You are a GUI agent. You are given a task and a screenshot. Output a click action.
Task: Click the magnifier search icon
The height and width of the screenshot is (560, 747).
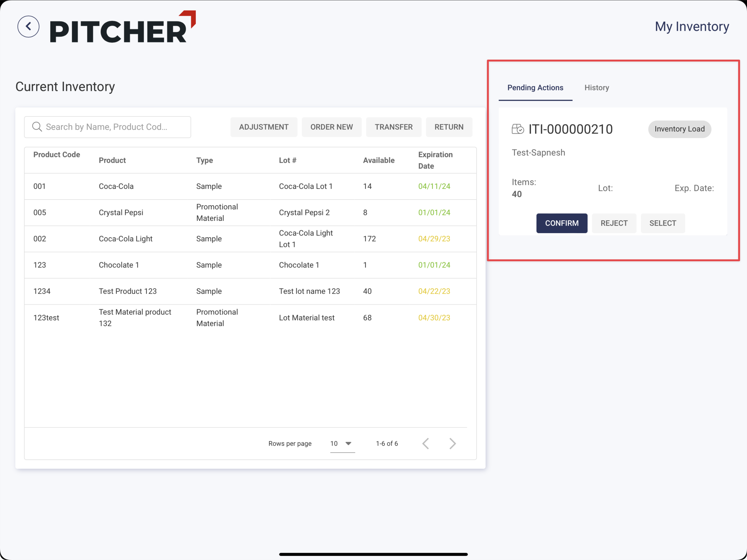click(x=37, y=127)
